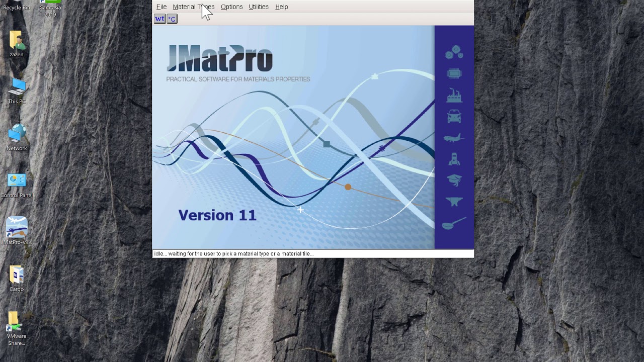Image resolution: width=644 pixels, height=362 pixels.
Task: Toggle the °C temperature units button
Action: click(x=172, y=19)
